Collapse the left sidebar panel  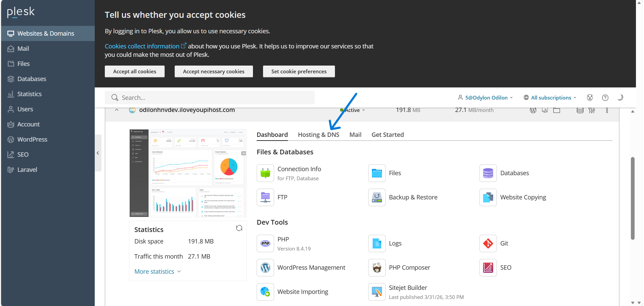coord(98,153)
